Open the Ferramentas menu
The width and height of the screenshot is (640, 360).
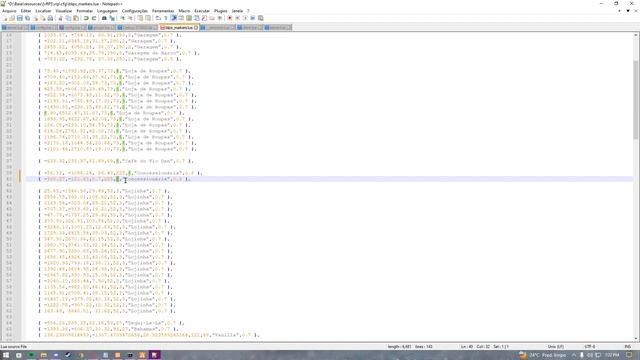163,11
